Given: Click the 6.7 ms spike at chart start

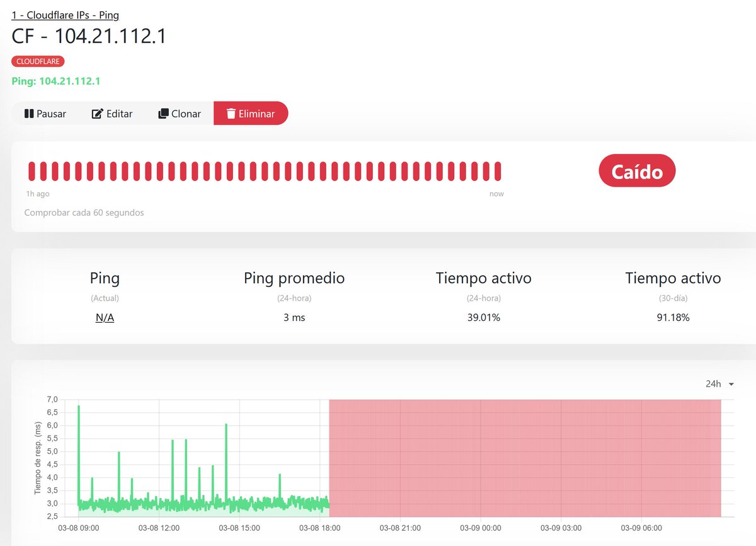Looking at the screenshot, I should click(79, 407).
